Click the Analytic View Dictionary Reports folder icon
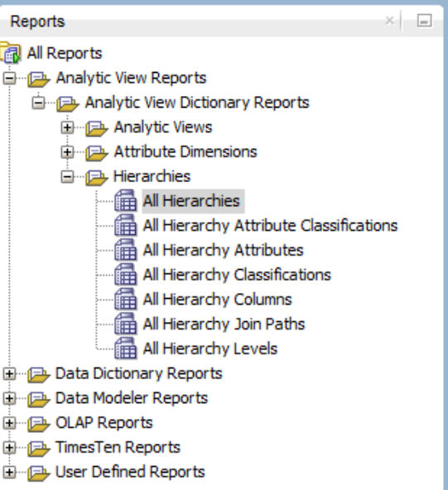This screenshot has width=448, height=490. (x=68, y=103)
